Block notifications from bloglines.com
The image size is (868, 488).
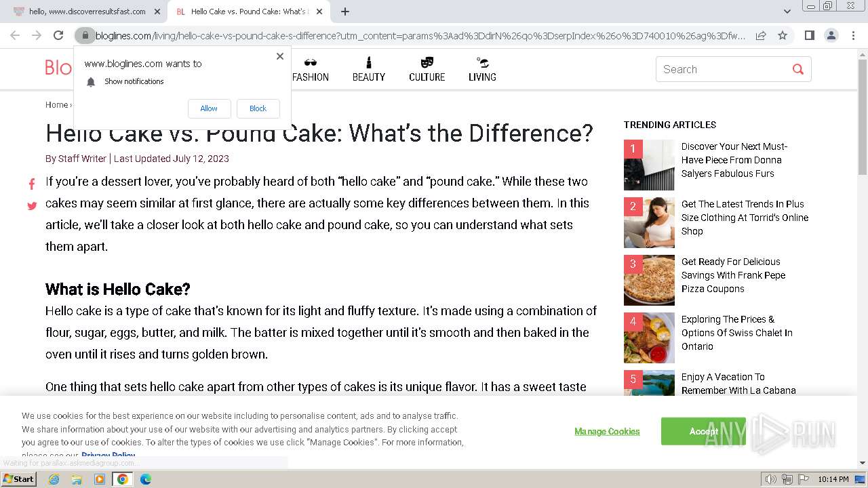pyautogui.click(x=258, y=108)
